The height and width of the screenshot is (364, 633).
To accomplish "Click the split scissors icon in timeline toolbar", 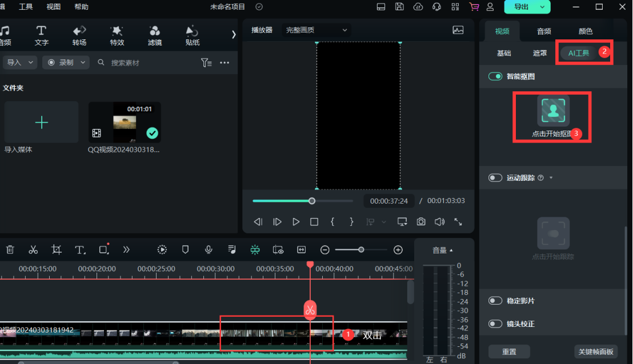I will pos(33,249).
